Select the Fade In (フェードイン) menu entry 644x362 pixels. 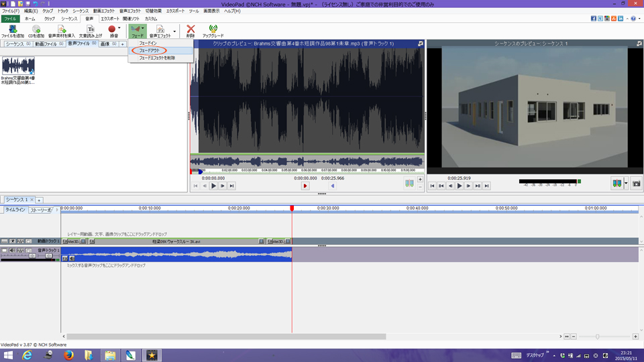click(160, 43)
